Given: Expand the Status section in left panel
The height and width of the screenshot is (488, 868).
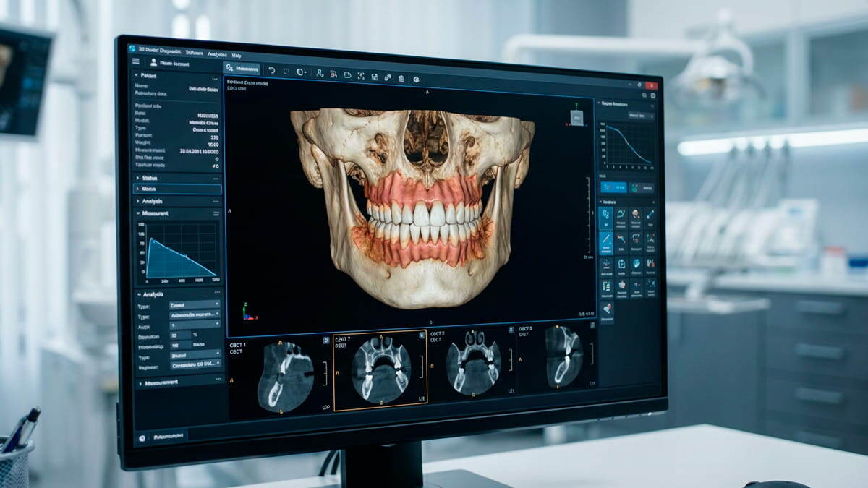Looking at the screenshot, I should point(177,178).
